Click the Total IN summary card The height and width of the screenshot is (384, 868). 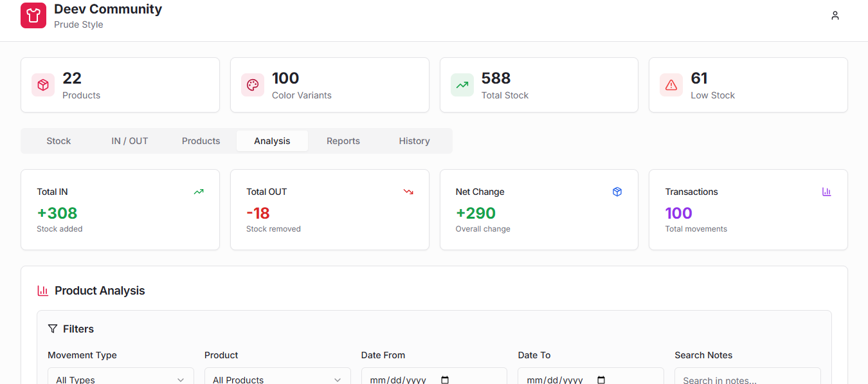tap(120, 210)
